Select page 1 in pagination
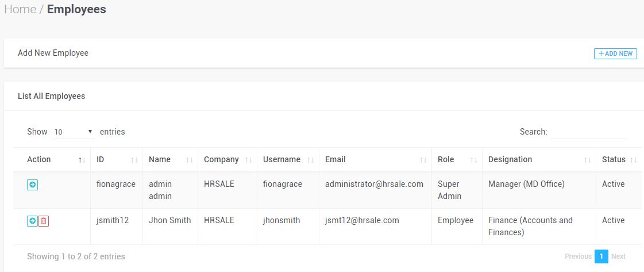This screenshot has width=644, height=272. point(601,256)
